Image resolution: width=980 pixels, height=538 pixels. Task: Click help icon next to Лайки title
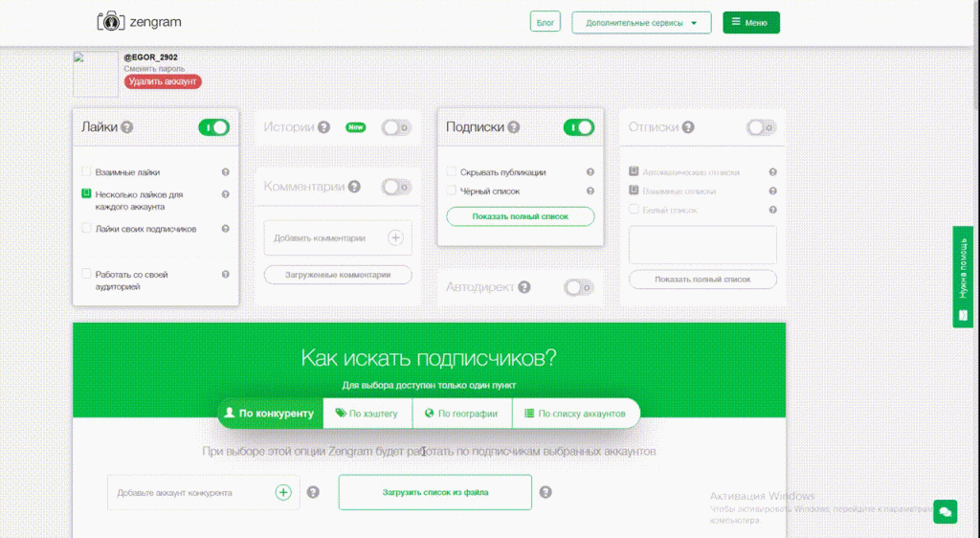[127, 127]
